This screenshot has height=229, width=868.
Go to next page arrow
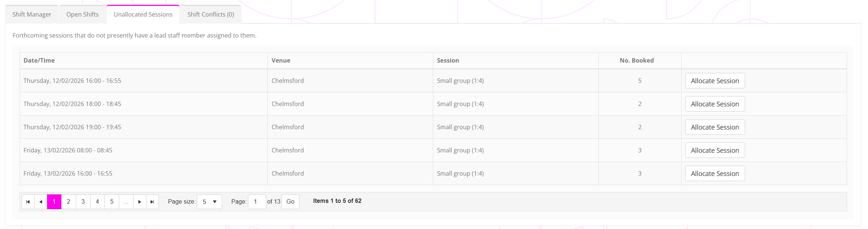(x=140, y=202)
